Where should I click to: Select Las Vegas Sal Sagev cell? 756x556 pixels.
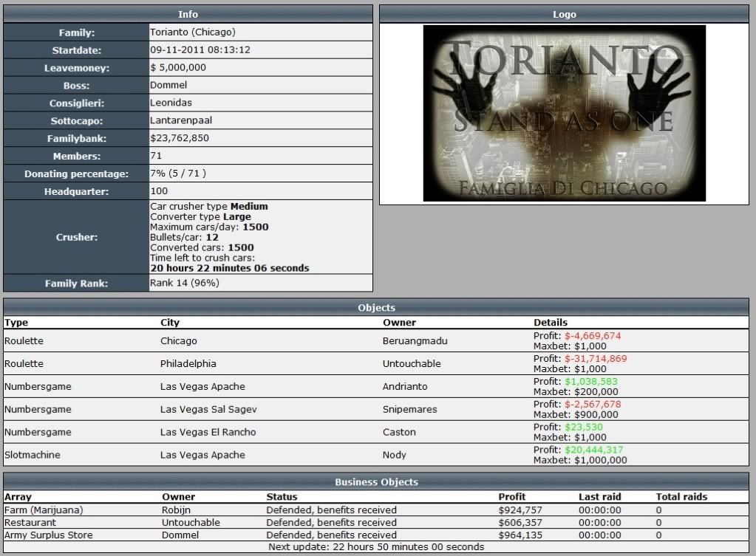[208, 410]
